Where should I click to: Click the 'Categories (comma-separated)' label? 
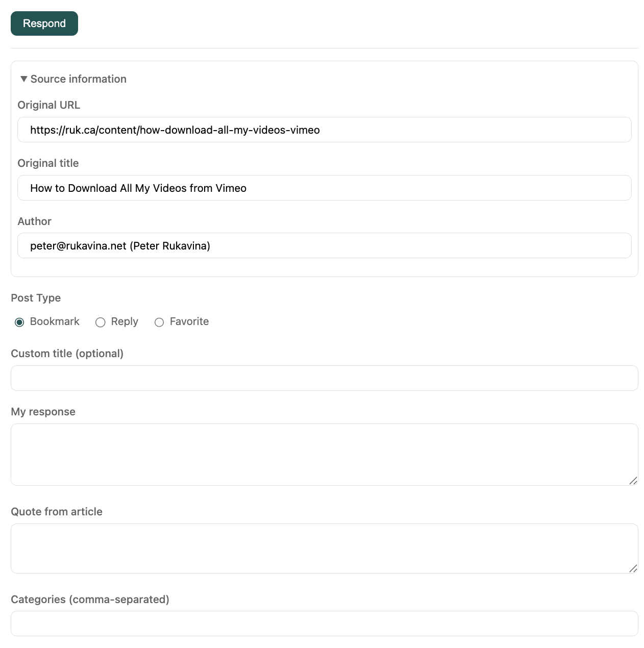(x=90, y=600)
